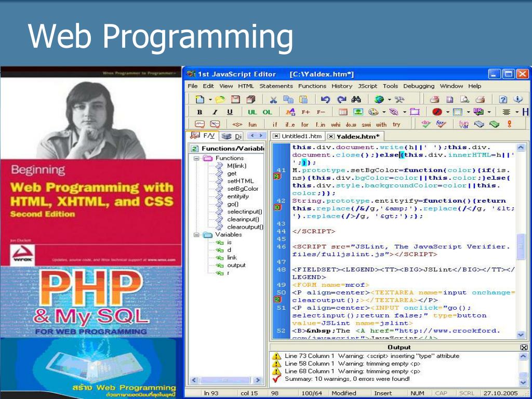The image size is (532, 399).
Task: Insert unordered list with UL icon
Action: (252, 112)
